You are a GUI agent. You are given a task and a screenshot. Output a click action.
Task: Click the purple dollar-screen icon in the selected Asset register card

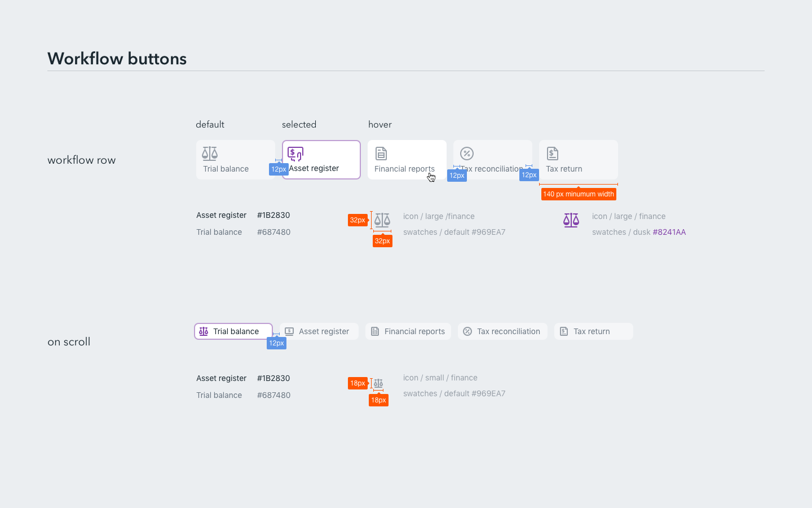(295, 154)
